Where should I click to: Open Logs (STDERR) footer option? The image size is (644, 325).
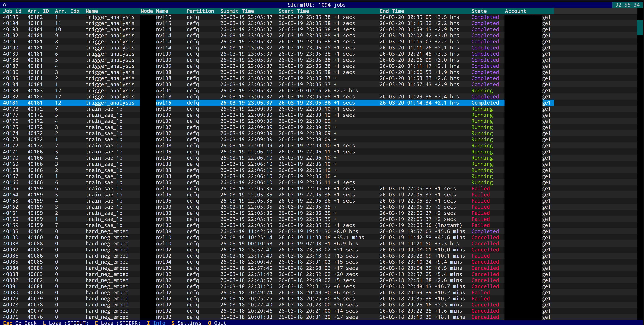(118, 322)
